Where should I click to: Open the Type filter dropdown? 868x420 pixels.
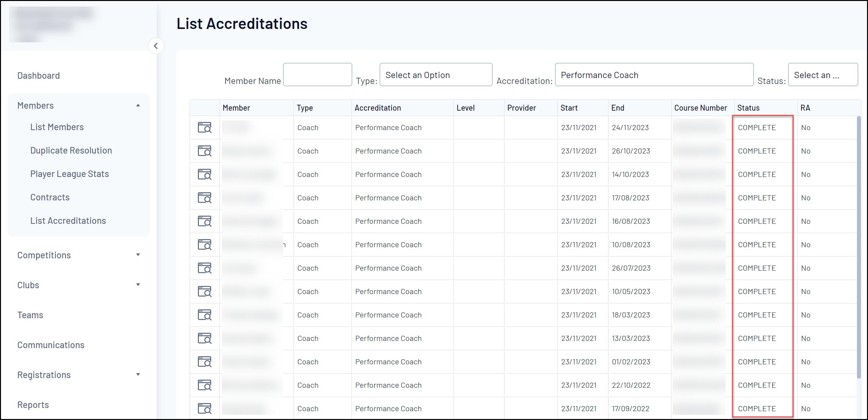pos(435,75)
